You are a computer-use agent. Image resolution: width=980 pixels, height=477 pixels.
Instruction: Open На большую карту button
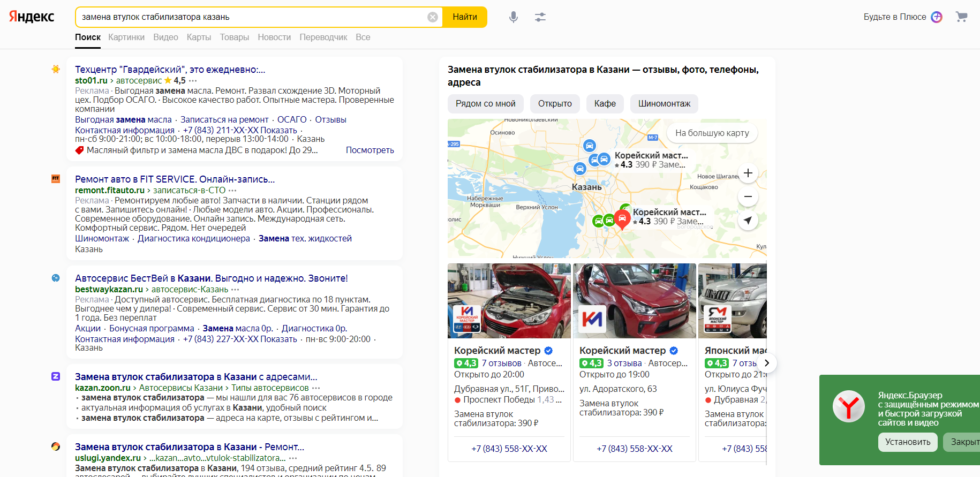(x=712, y=133)
